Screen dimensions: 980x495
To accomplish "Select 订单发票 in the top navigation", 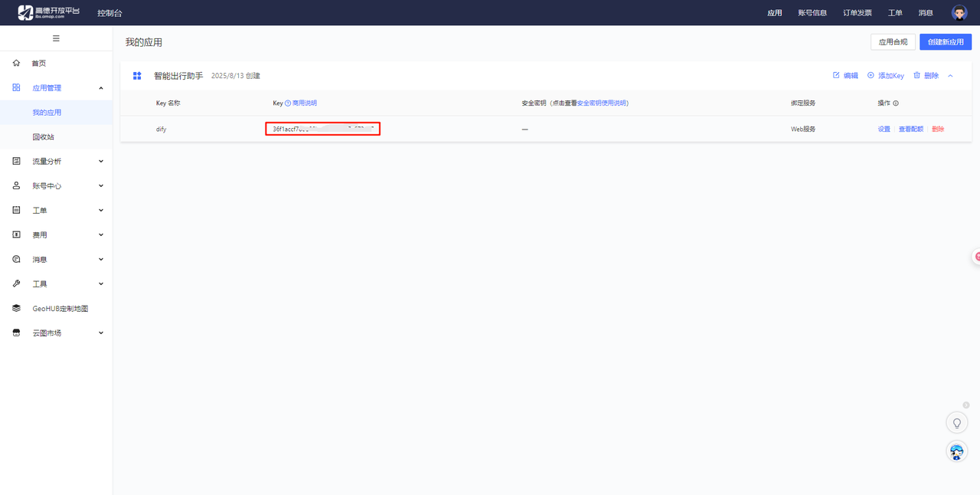I will (857, 13).
